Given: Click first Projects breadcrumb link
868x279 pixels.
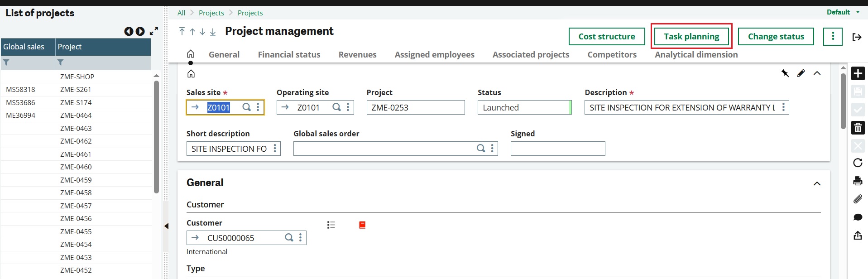Looking at the screenshot, I should pyautogui.click(x=211, y=13).
